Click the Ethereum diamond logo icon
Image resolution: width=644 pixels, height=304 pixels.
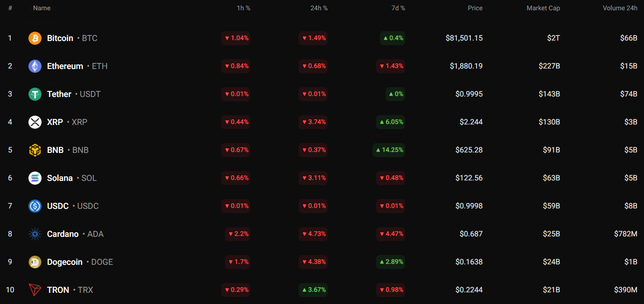pyautogui.click(x=35, y=66)
